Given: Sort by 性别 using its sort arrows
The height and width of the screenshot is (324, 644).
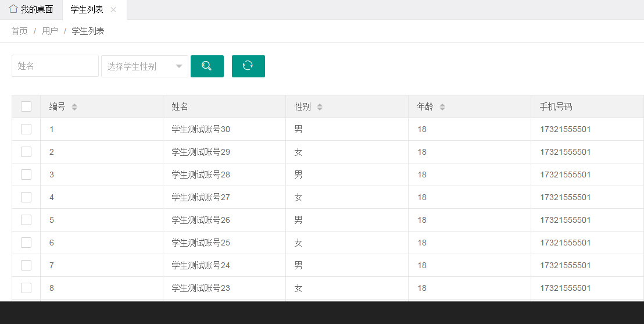Looking at the screenshot, I should (320, 107).
